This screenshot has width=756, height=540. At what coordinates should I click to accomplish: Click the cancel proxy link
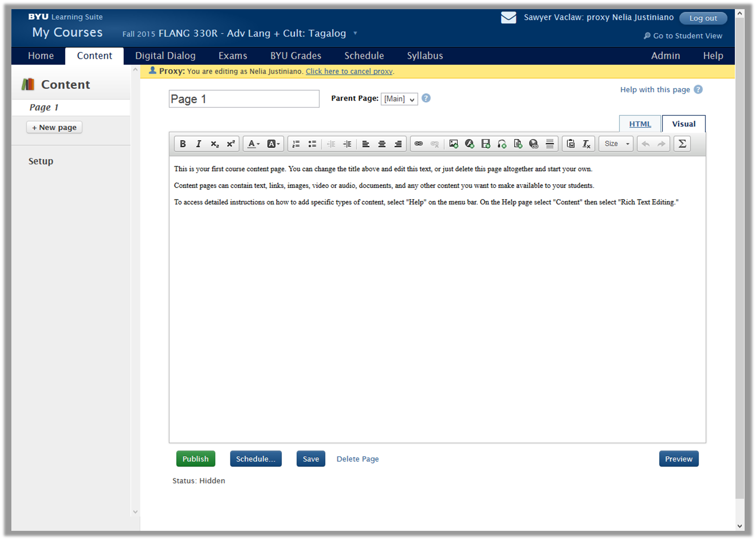tap(349, 71)
